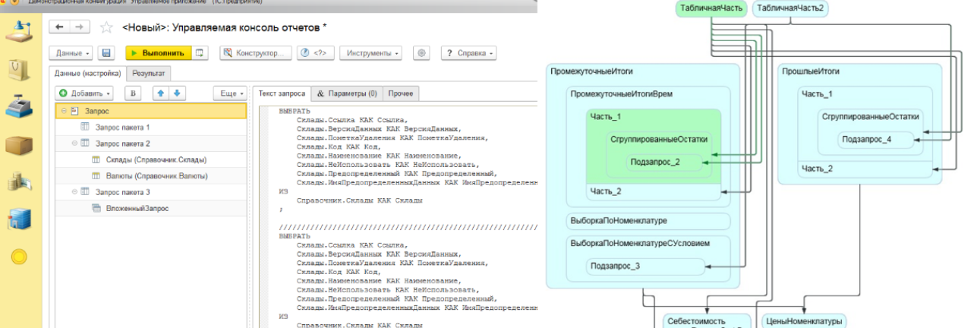980x328 pixels.
Task: Click the back navigation arrow
Action: point(60,27)
